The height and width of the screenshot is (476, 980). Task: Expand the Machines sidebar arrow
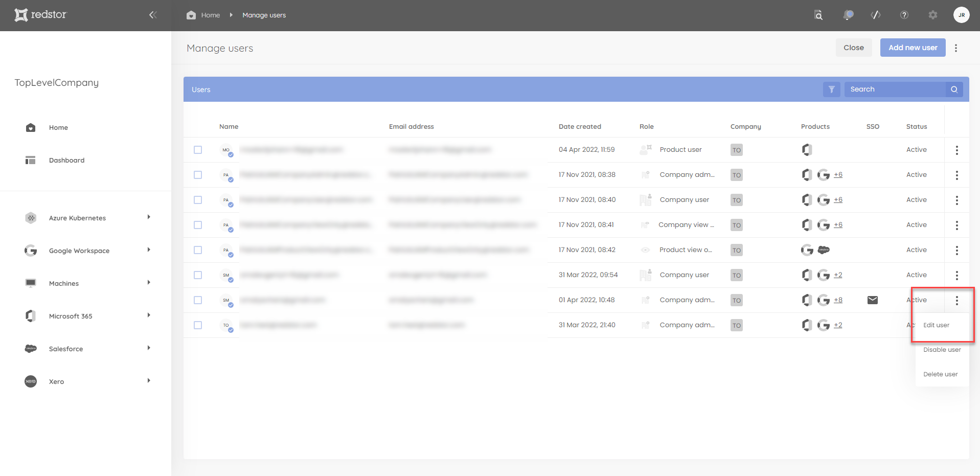click(149, 283)
